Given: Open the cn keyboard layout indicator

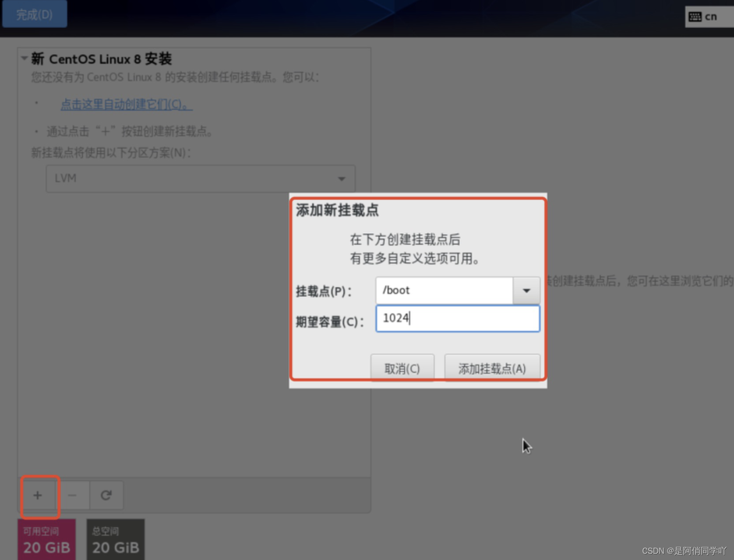Looking at the screenshot, I should point(709,17).
